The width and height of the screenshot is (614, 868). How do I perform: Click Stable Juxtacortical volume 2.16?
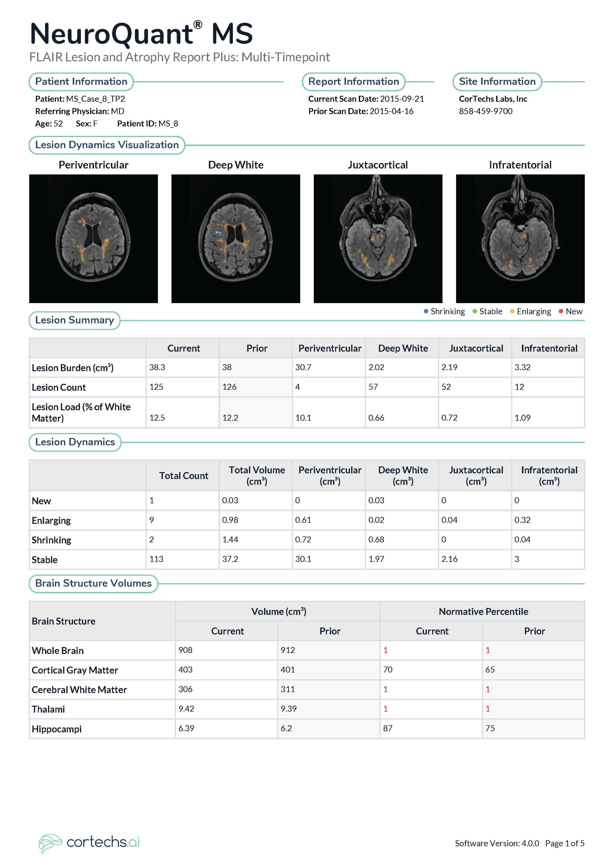[449, 559]
